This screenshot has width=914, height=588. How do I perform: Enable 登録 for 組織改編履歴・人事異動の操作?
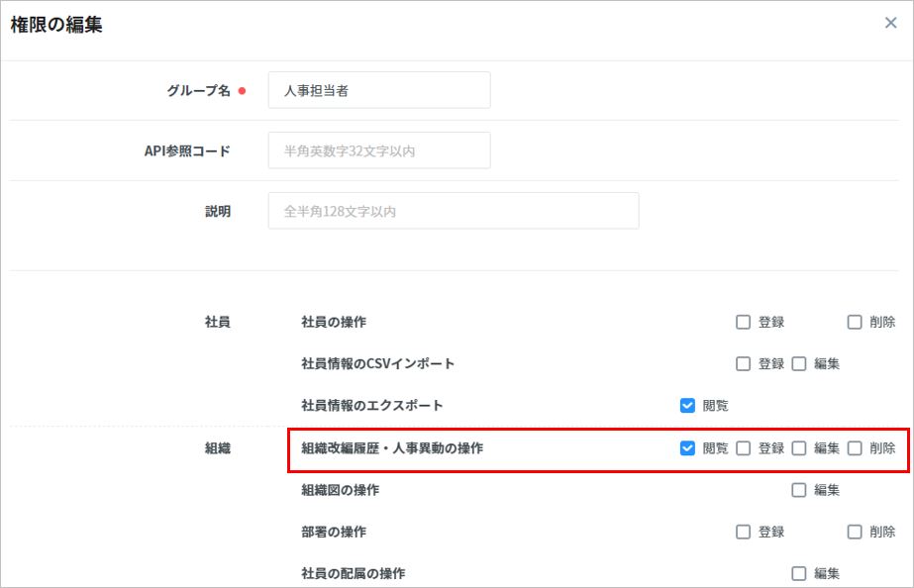click(x=744, y=448)
